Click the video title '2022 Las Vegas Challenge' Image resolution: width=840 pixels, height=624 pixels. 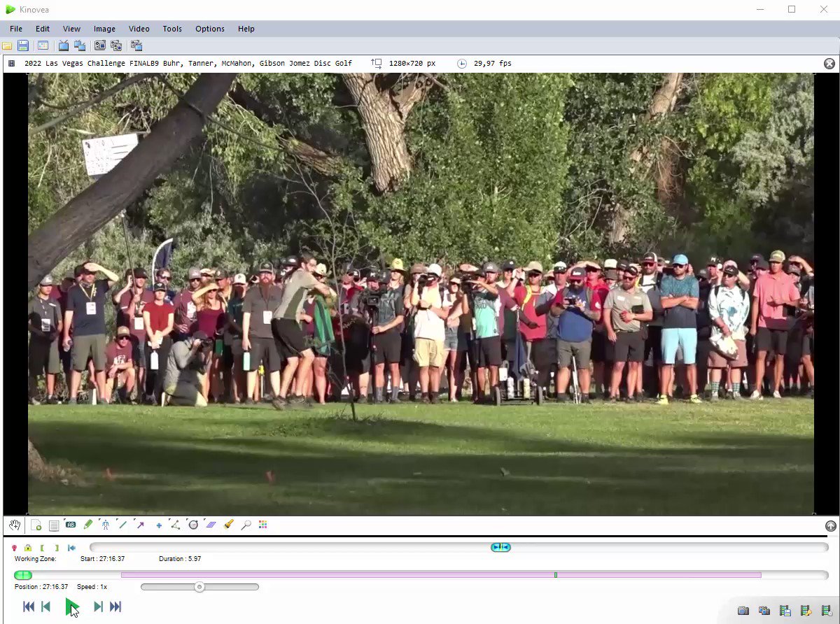(x=76, y=63)
